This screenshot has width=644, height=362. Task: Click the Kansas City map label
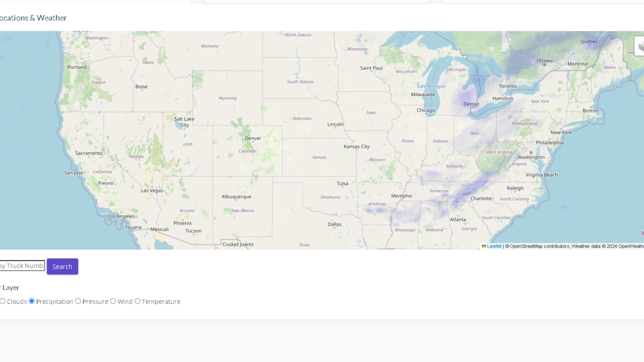point(357,146)
